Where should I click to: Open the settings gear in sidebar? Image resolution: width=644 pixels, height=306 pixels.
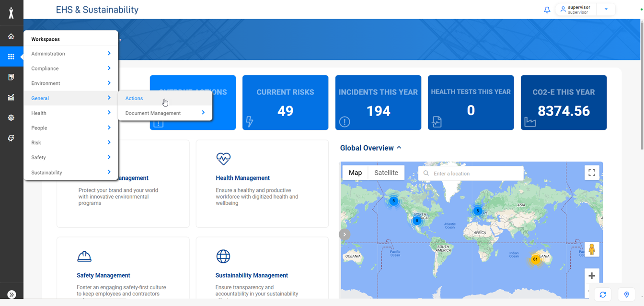[11, 118]
